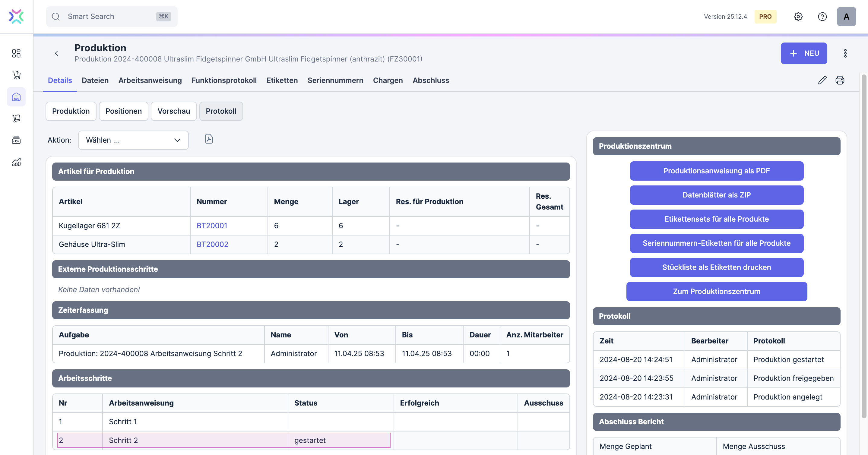This screenshot has width=868, height=455.
Task: Click the hand truck logistics sidebar icon
Action: click(16, 118)
